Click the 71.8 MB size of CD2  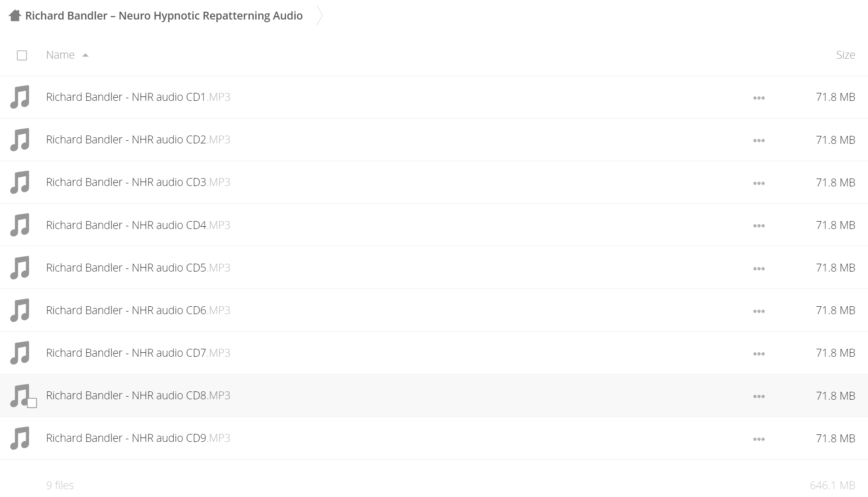tap(835, 140)
